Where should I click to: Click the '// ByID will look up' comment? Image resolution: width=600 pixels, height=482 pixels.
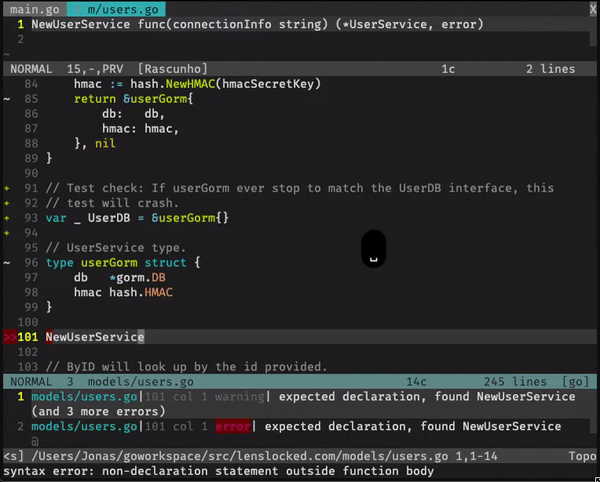click(186, 367)
